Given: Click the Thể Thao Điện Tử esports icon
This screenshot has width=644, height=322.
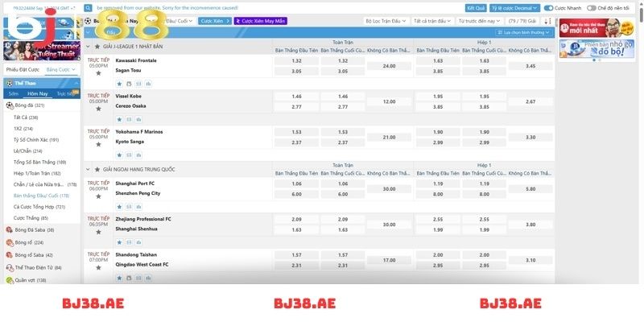Looking at the screenshot, I should tap(10, 268).
